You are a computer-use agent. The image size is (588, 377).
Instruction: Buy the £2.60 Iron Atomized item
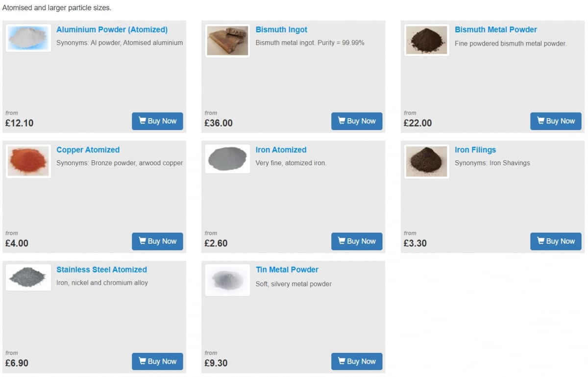tap(357, 241)
